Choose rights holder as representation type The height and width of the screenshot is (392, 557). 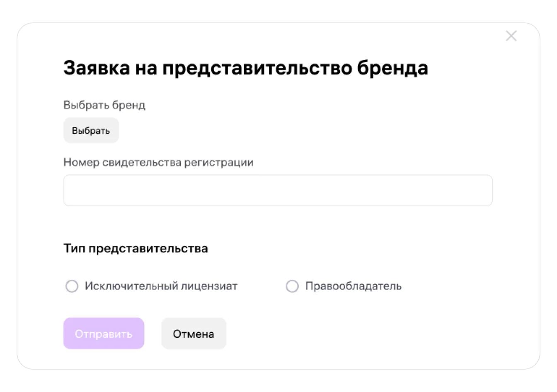tap(292, 286)
